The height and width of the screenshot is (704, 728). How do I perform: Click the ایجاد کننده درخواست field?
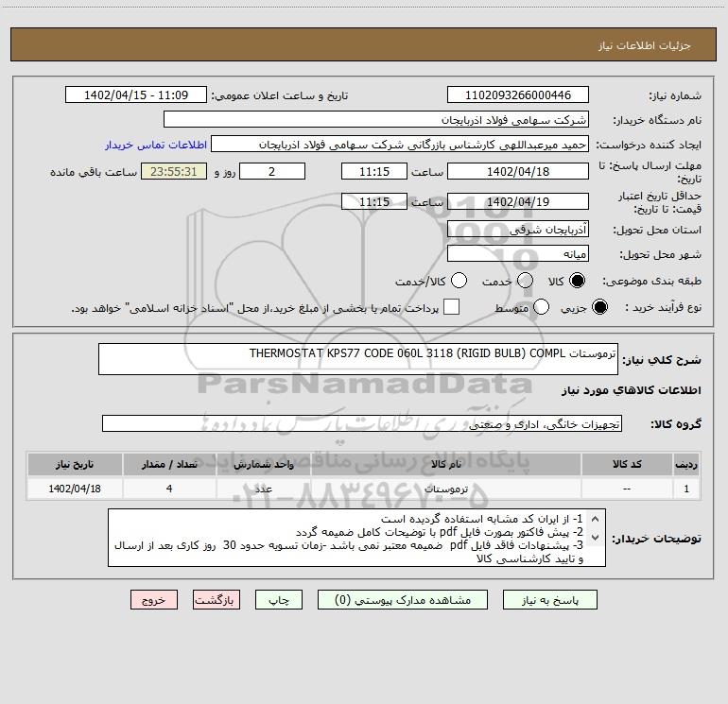pos(400,145)
